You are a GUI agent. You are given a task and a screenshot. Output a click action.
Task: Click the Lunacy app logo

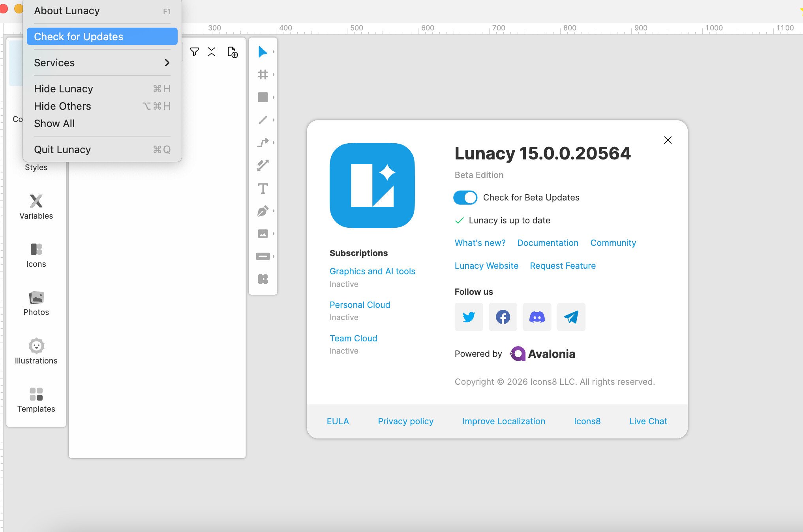tap(372, 185)
